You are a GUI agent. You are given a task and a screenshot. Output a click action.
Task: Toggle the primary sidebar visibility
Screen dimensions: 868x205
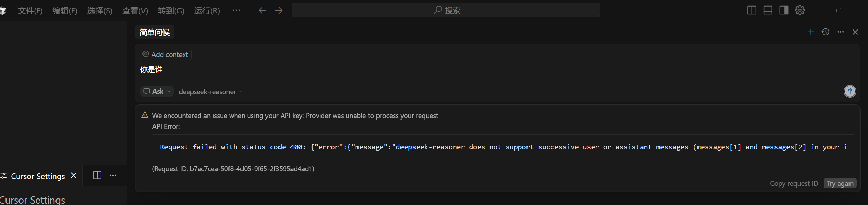752,10
